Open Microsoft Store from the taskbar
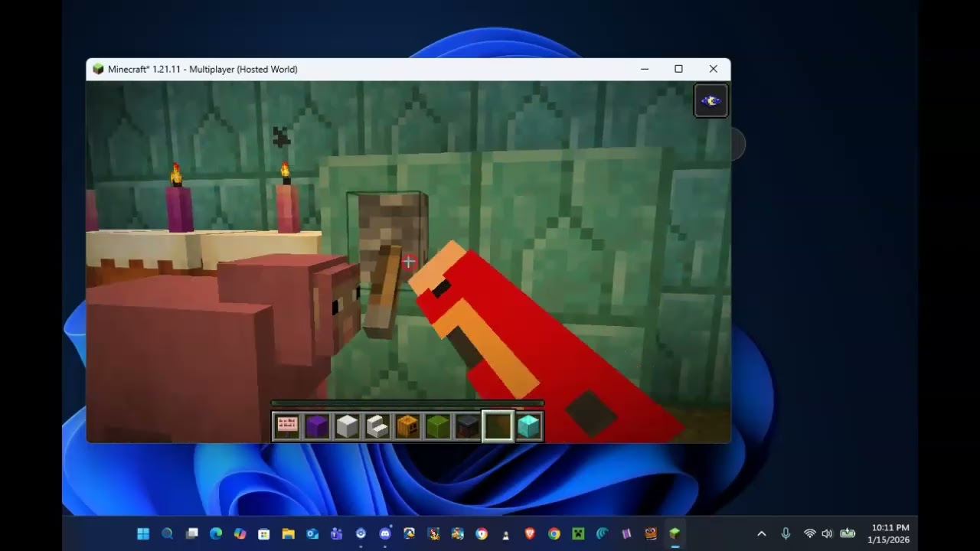980x551 pixels. pyautogui.click(x=264, y=533)
